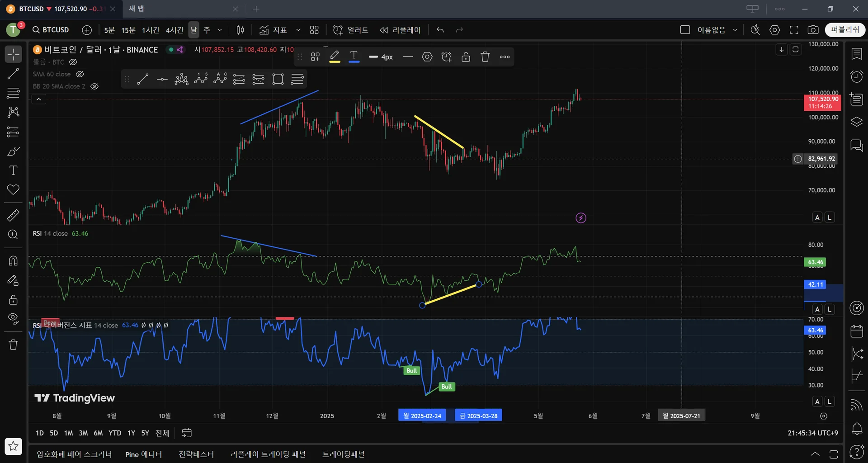Expand the timeframe interval dropdown
The height and width of the screenshot is (463, 868).
pos(220,30)
